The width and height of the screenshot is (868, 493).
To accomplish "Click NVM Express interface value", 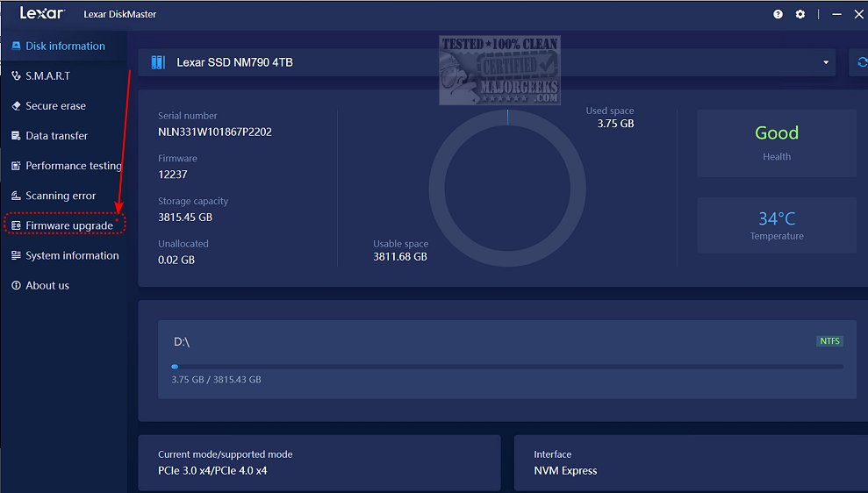I will pyautogui.click(x=565, y=470).
